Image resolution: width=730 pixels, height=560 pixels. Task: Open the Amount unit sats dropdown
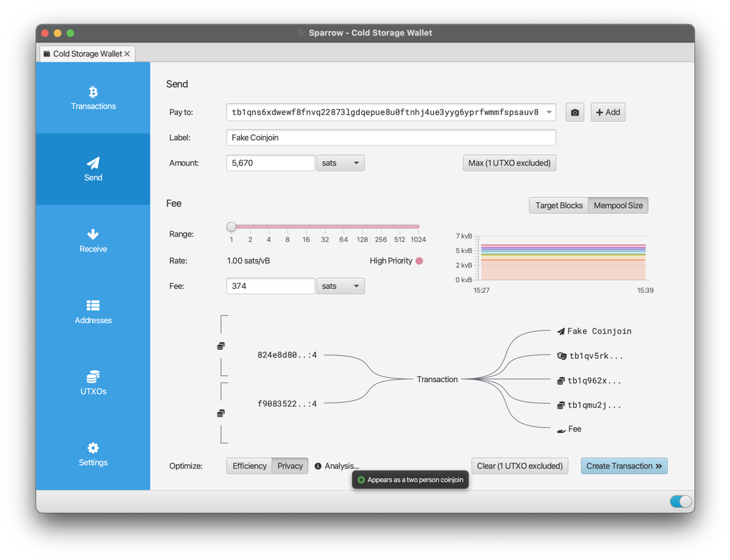[x=340, y=163]
